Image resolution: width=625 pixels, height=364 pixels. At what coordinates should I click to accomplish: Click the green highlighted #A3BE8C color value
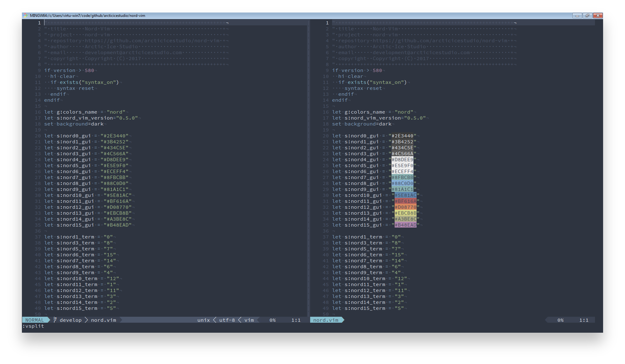[406, 219]
